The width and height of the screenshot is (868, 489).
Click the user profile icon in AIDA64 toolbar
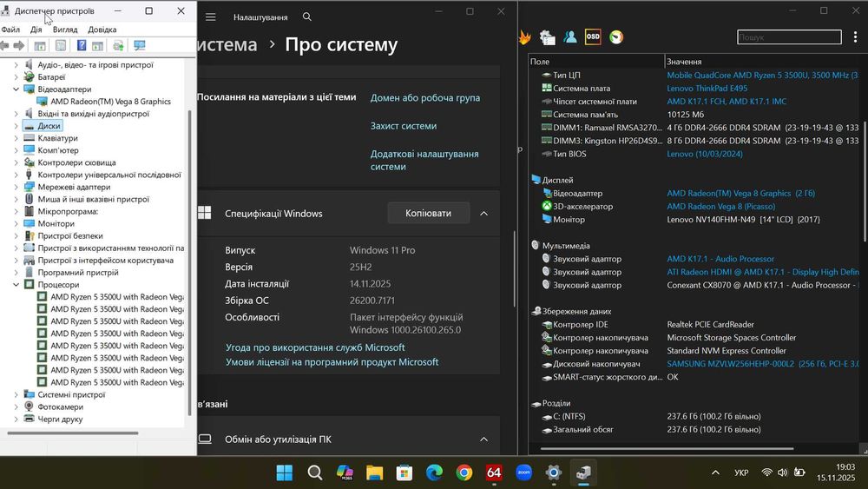coord(569,37)
